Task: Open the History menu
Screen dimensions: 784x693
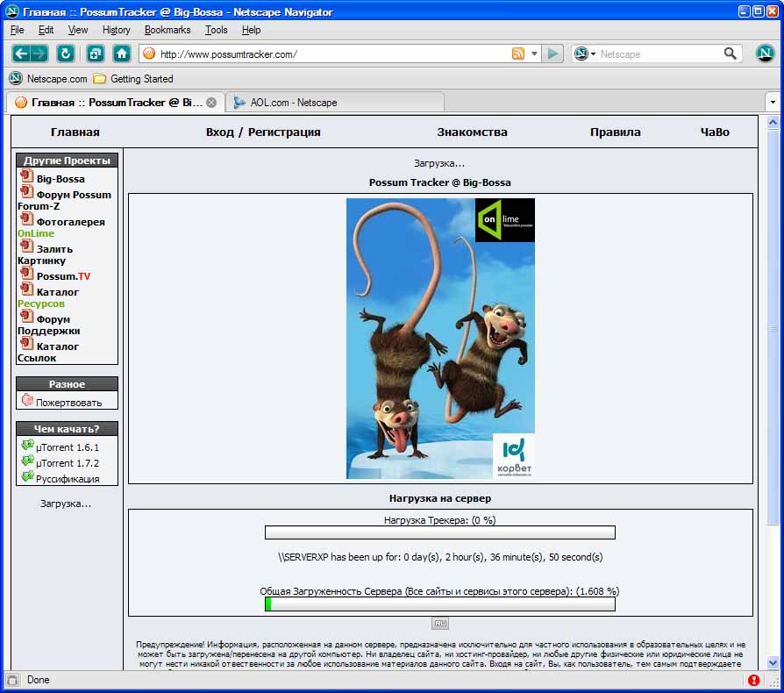Action: click(116, 30)
